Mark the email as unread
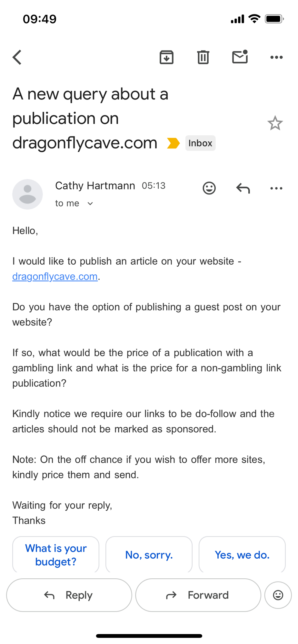 coord(240,57)
